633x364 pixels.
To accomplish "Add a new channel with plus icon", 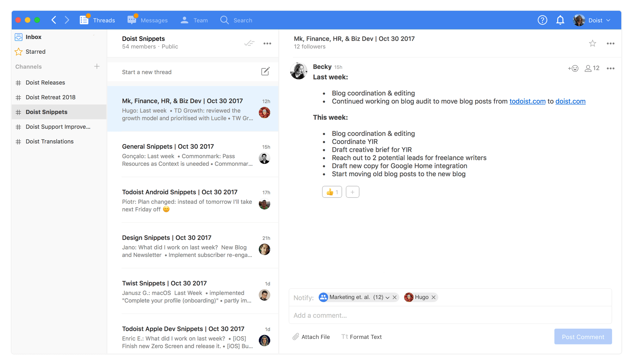I will 97,66.
